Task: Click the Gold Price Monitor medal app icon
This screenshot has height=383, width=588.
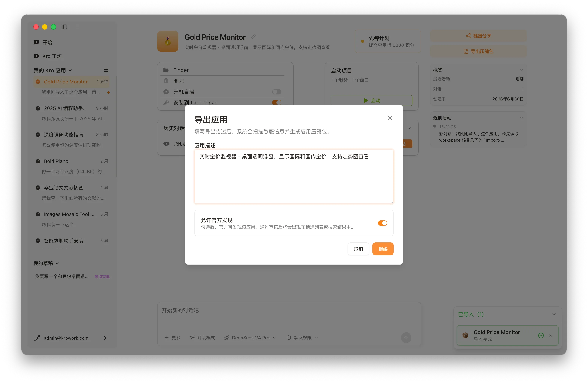Action: 168,41
